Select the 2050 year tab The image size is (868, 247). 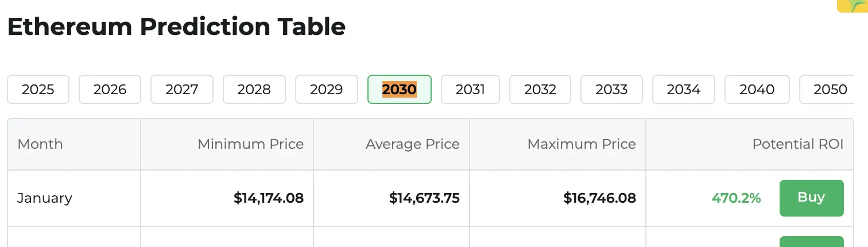(830, 90)
